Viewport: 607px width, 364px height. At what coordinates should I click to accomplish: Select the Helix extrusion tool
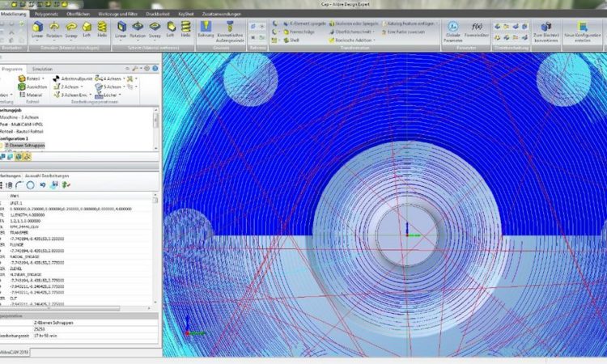coord(102,28)
